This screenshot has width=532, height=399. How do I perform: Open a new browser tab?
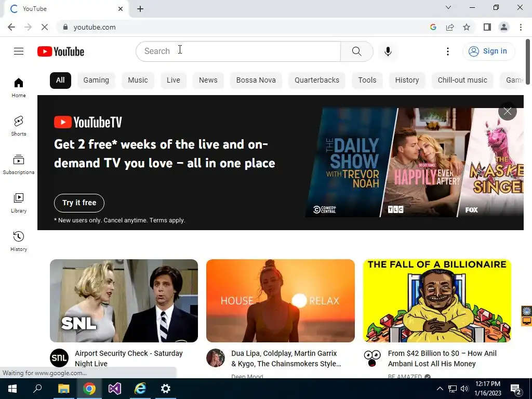pyautogui.click(x=140, y=9)
